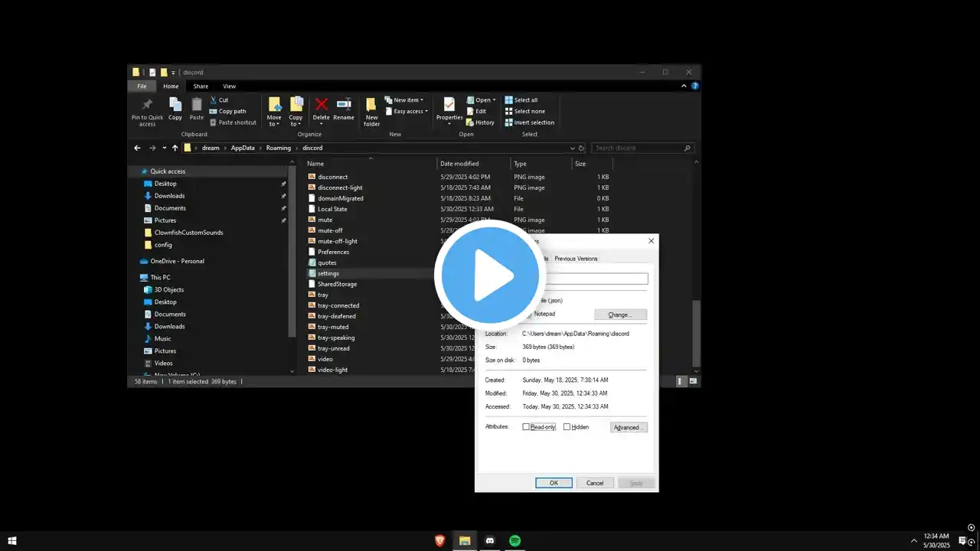
Task: Open the Properties ribbon icon
Action: coord(449,105)
